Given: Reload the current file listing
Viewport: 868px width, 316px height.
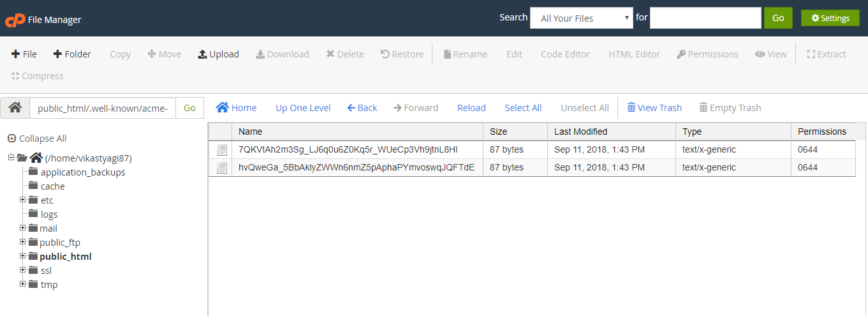Looking at the screenshot, I should pyautogui.click(x=471, y=108).
